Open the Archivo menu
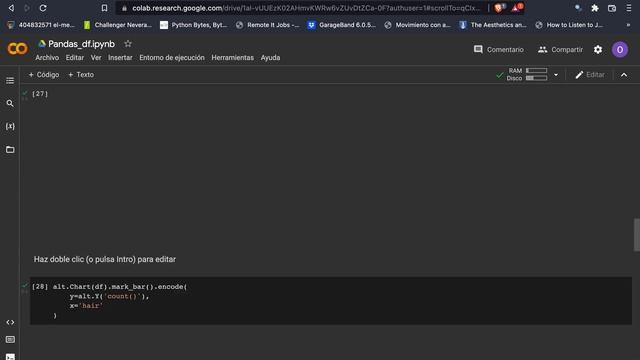The width and height of the screenshot is (640, 360). click(x=47, y=58)
